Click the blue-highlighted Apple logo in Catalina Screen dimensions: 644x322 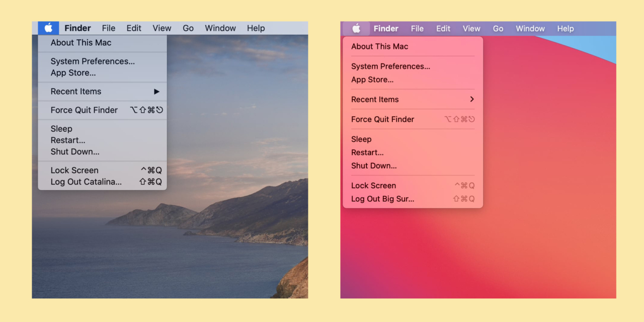coord(48,28)
